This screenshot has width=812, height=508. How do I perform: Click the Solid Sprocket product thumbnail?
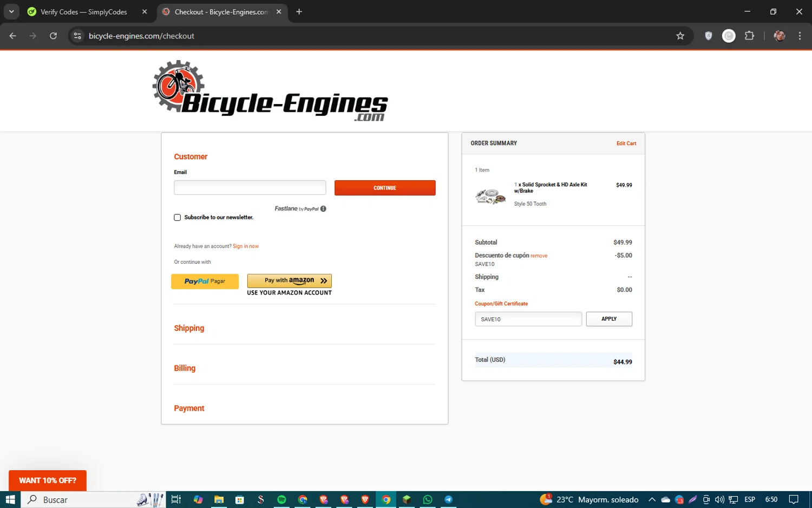point(490,196)
